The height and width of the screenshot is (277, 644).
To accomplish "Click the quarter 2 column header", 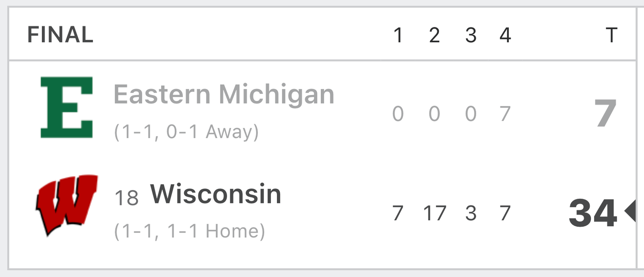I will [434, 35].
